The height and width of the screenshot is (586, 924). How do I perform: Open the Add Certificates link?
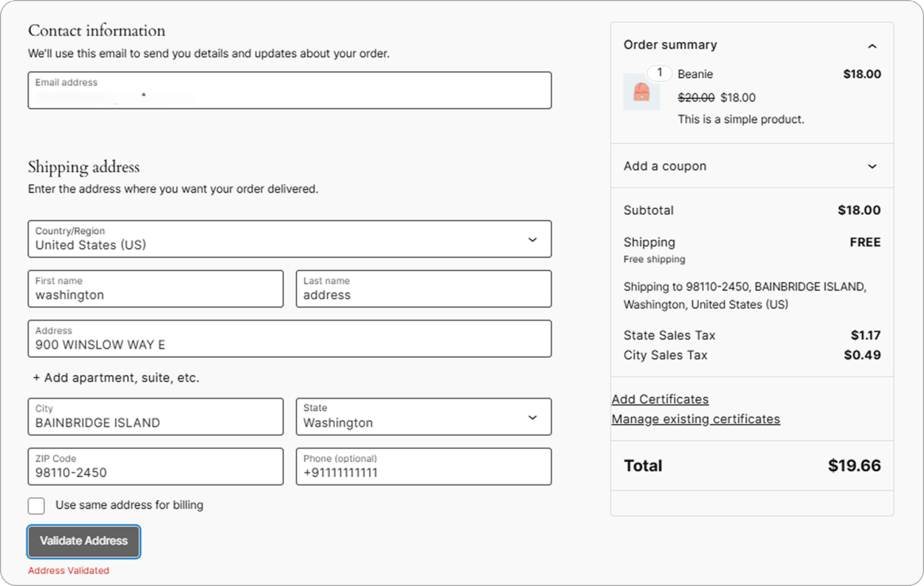click(x=660, y=398)
